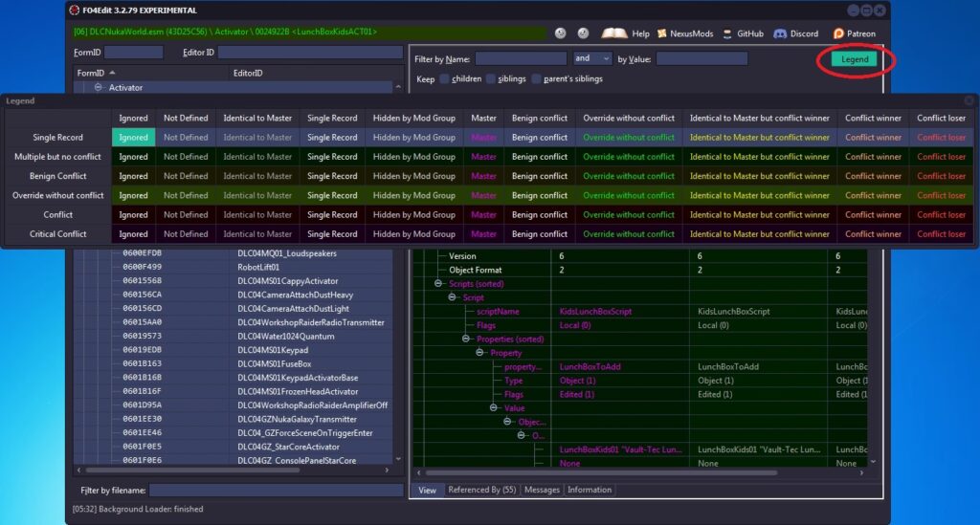Click the forward navigation arrow icon
The image size is (980, 525).
click(583, 33)
